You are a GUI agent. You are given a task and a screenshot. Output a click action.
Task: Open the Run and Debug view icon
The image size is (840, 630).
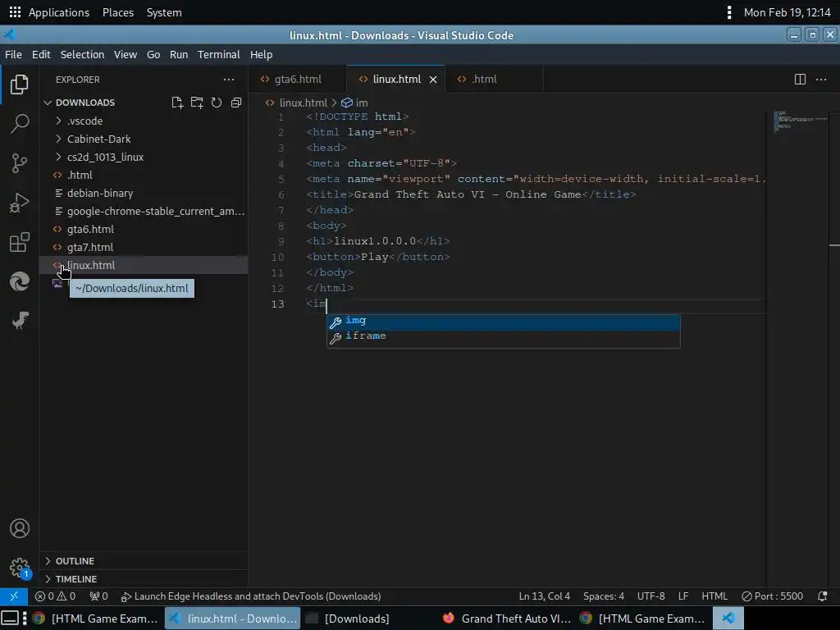pyautogui.click(x=20, y=203)
